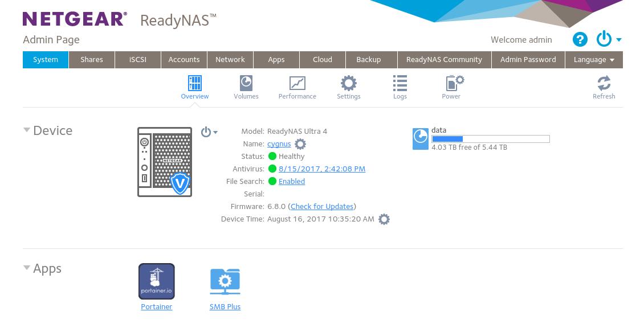
Task: Click the top-right blue power icon
Action: point(604,39)
